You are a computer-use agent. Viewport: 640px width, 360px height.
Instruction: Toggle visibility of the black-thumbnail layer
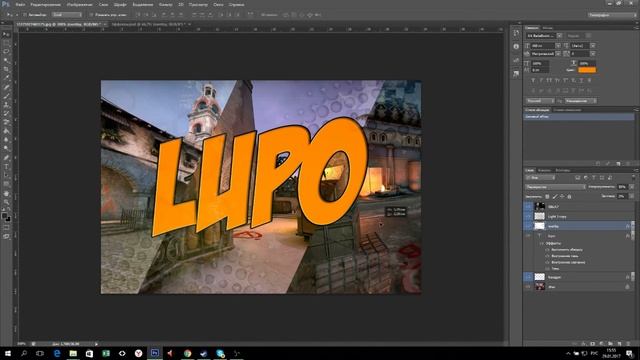pos(528,207)
